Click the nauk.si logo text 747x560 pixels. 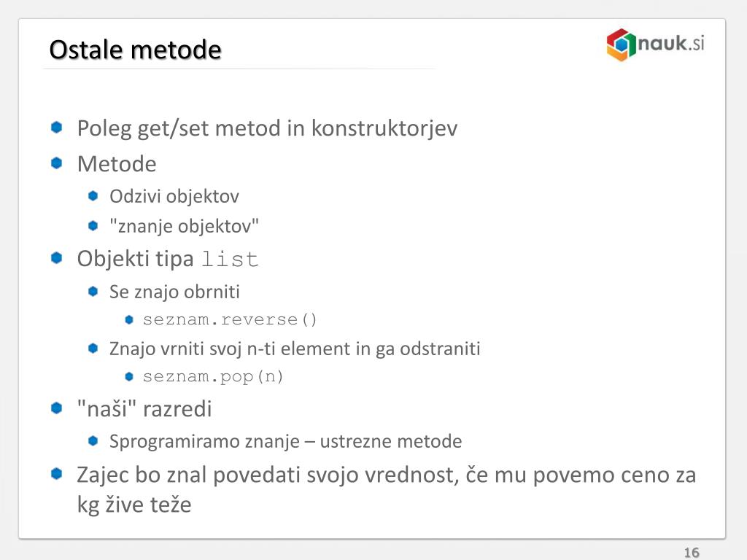coord(671,43)
